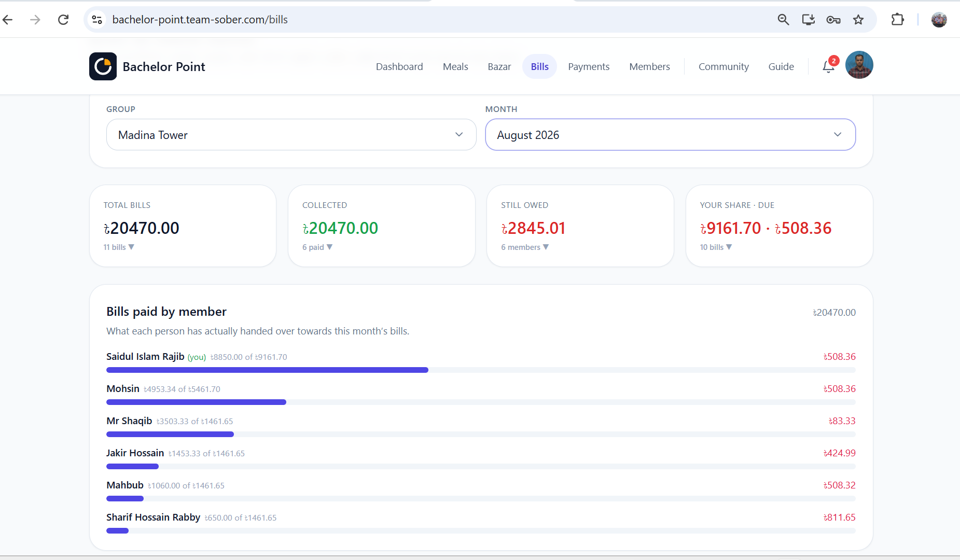Click Sharif Hossain Rabby's due ৳811.65
This screenshot has height=560, width=960.
[x=839, y=517]
